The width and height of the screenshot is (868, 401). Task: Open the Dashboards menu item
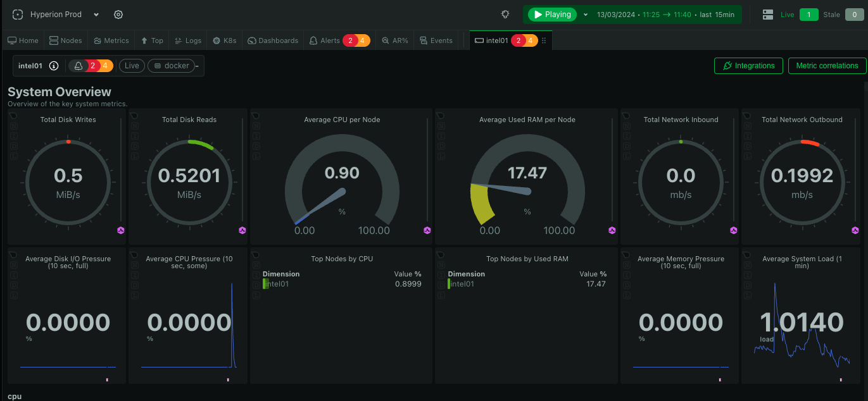point(272,40)
